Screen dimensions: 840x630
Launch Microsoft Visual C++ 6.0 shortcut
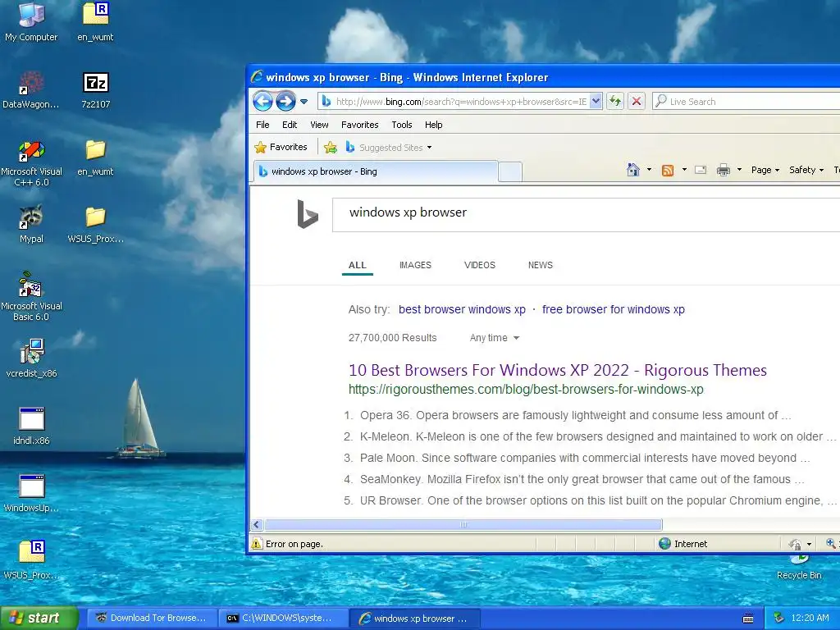32,162
